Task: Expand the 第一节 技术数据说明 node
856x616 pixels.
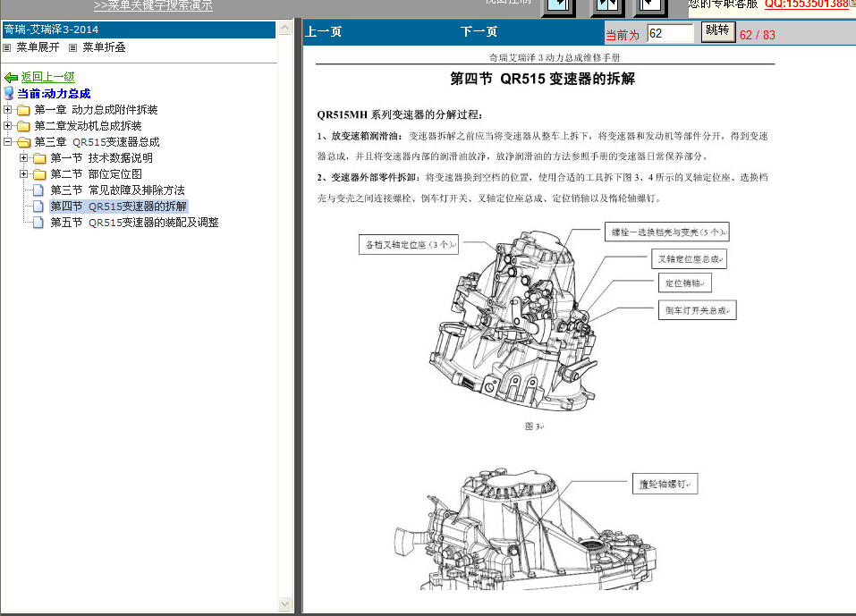Action: [23, 157]
